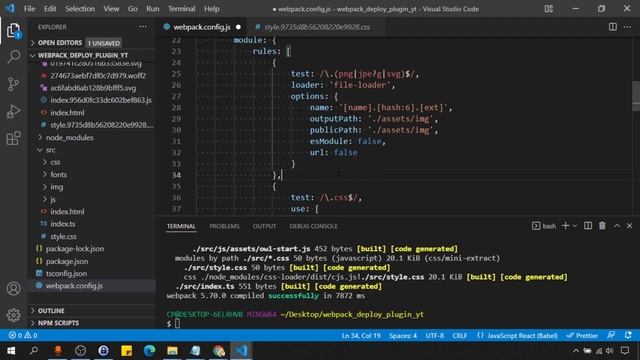Open index.ts in the explorer
This screenshot has width=640, height=360.
63,224
